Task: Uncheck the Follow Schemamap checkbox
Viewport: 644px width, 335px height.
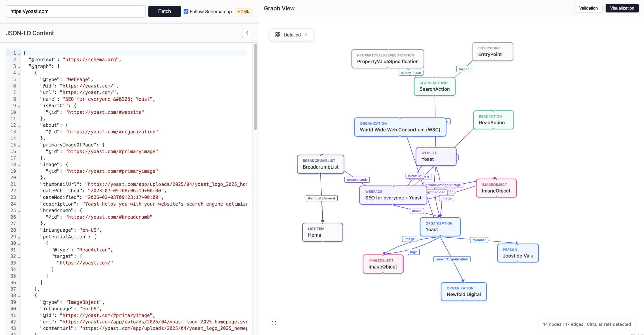Action: [x=186, y=11]
